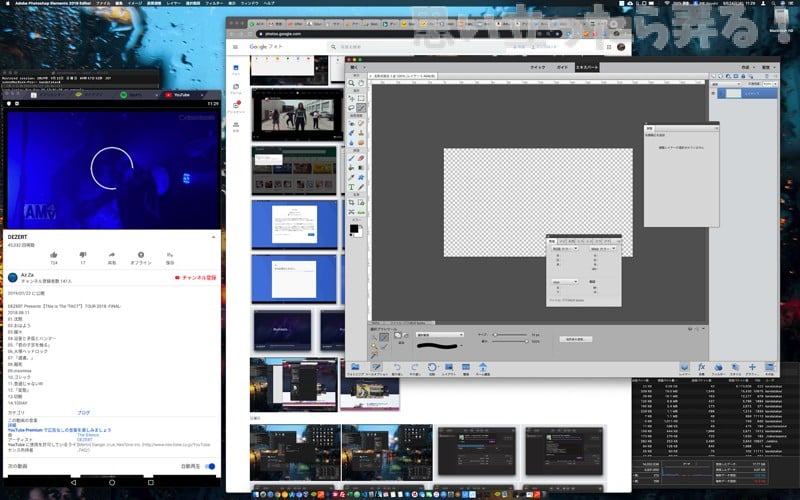Select the Smart Brush tool
This screenshot has width=800, height=500.
coord(352,133)
